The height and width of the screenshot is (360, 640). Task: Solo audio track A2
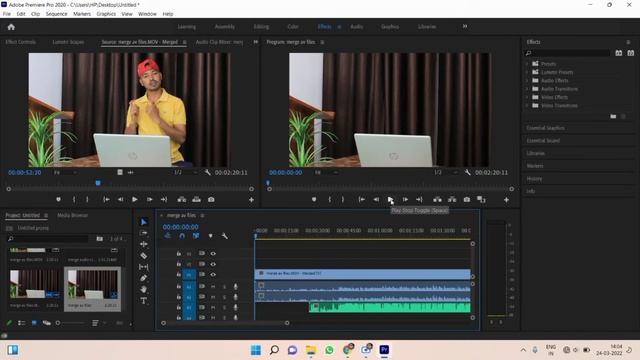coord(224,298)
